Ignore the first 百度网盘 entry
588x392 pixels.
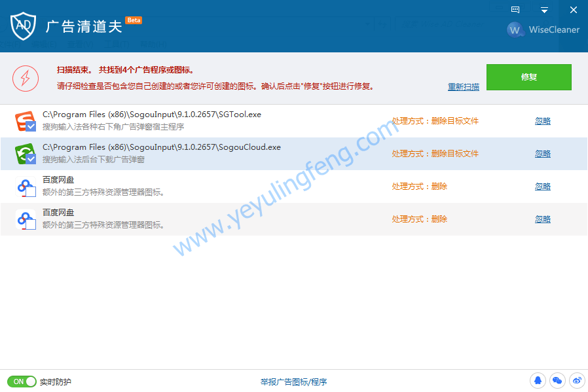[x=542, y=187]
